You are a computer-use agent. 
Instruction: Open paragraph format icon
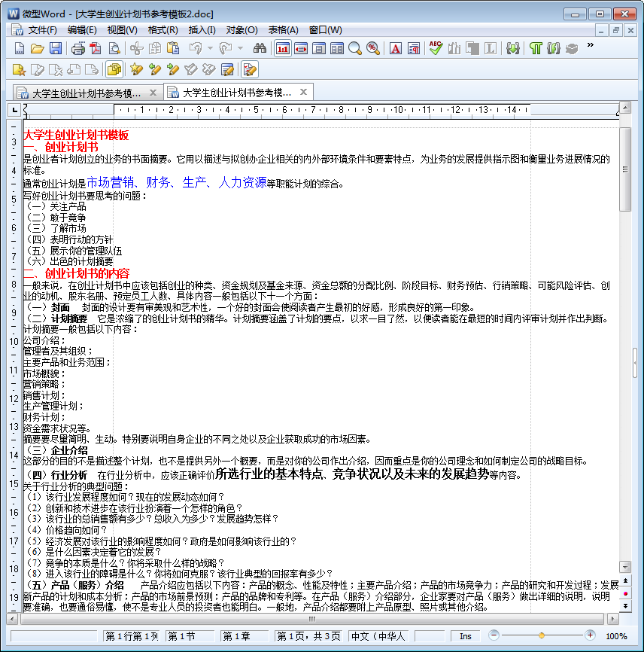click(414, 49)
